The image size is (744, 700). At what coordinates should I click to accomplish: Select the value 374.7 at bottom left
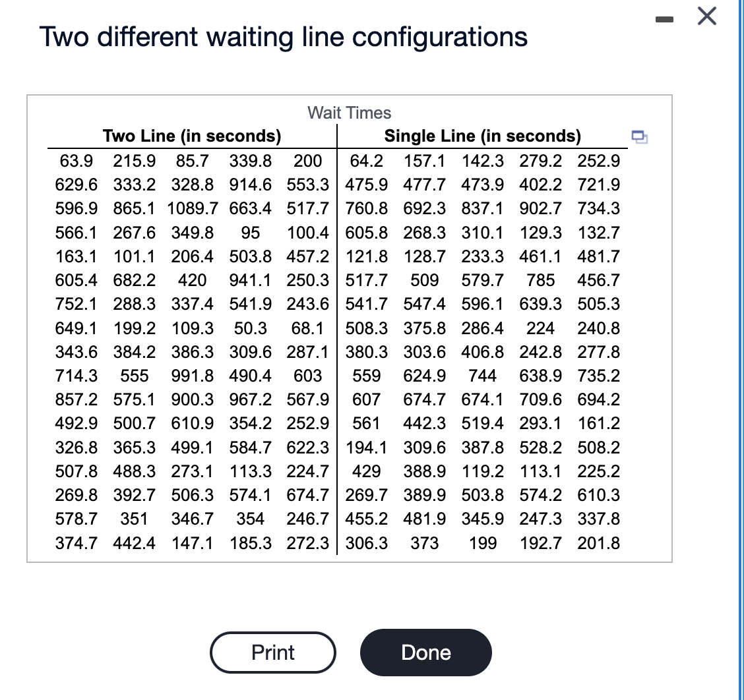click(75, 543)
